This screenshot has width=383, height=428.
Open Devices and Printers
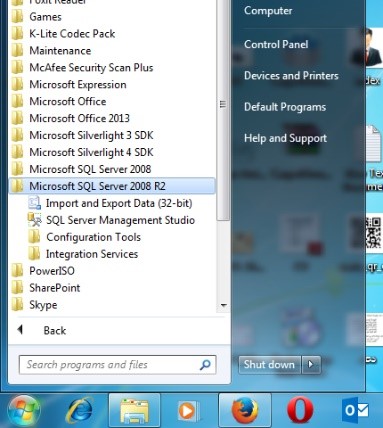coord(291,76)
